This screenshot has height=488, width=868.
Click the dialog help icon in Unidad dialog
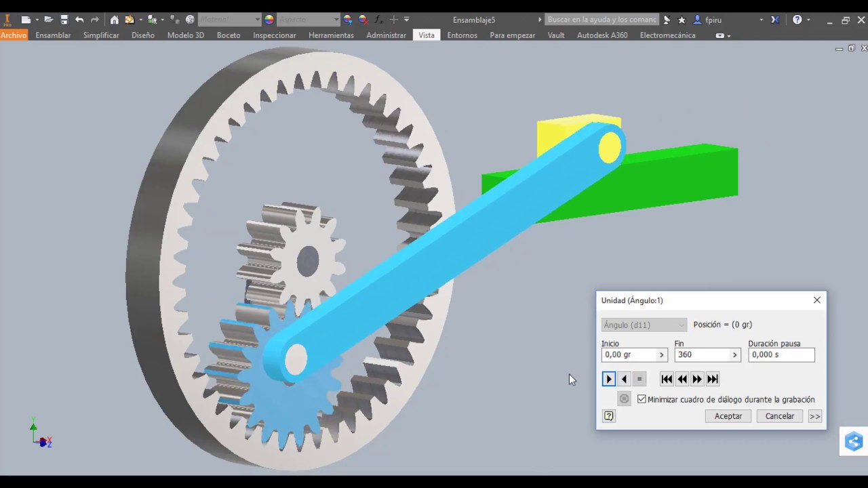(x=609, y=416)
